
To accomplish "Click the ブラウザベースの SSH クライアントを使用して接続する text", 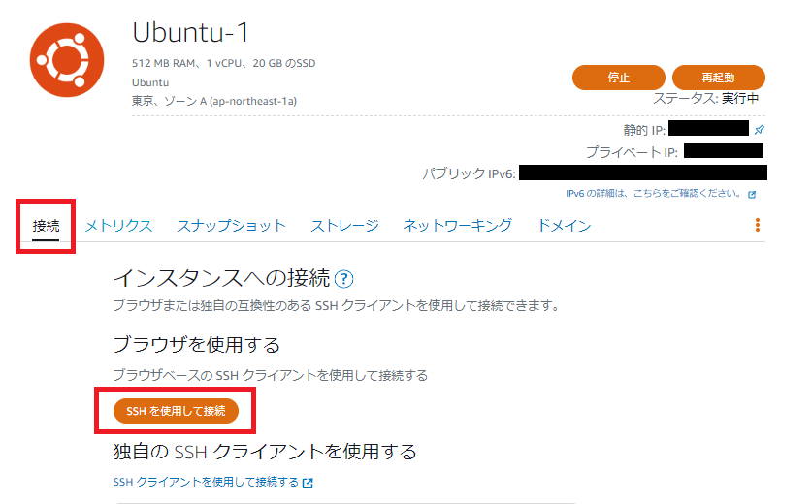I will [271, 375].
